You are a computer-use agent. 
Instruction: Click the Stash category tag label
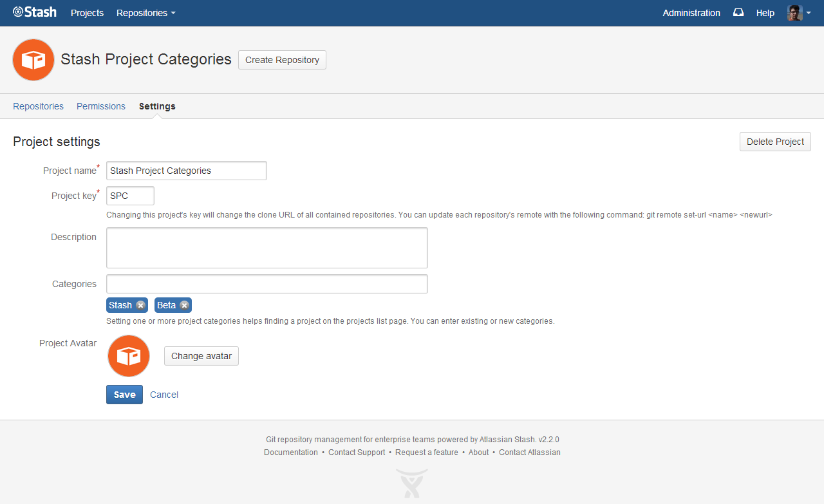pyautogui.click(x=120, y=305)
